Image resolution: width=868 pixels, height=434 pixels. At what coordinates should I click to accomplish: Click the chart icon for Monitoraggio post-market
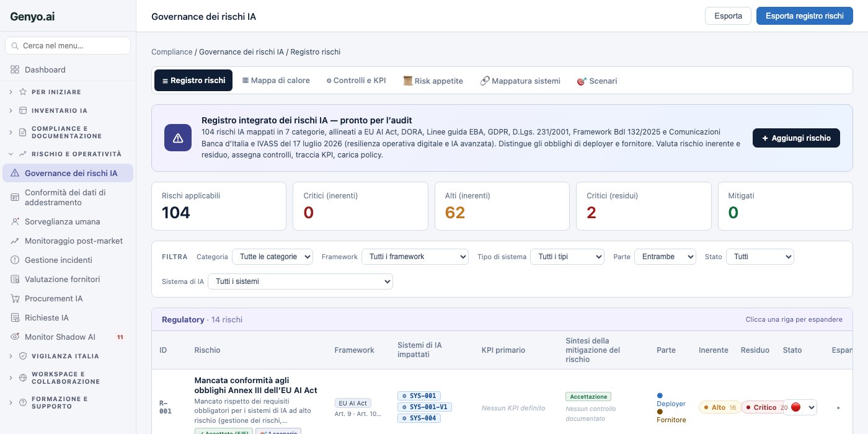(15, 241)
